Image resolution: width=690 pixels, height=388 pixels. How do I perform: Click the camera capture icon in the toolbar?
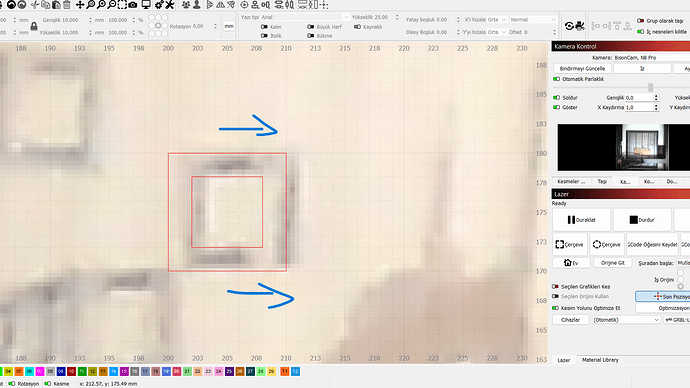133,5
